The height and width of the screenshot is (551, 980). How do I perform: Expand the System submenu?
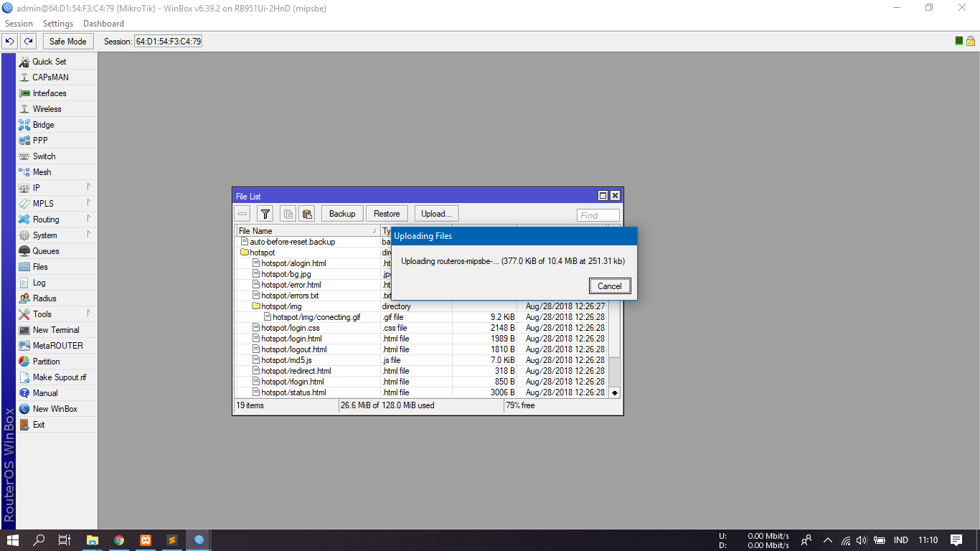pos(57,235)
